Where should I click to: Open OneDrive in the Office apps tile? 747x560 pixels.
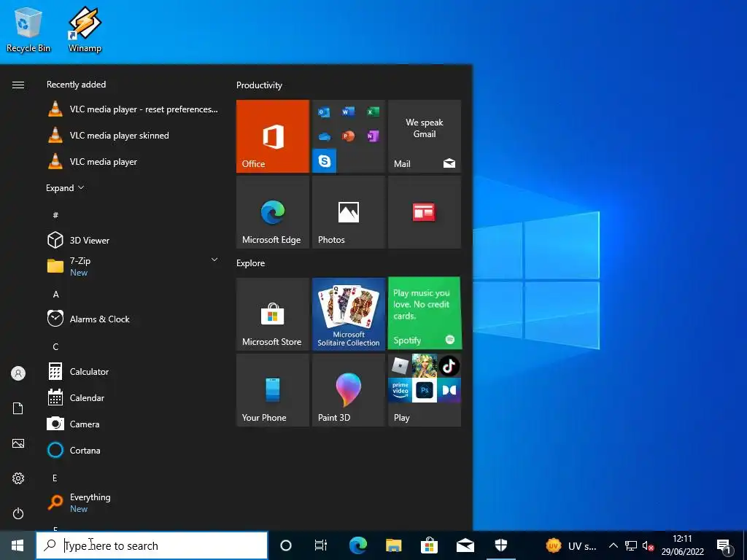tap(324, 136)
